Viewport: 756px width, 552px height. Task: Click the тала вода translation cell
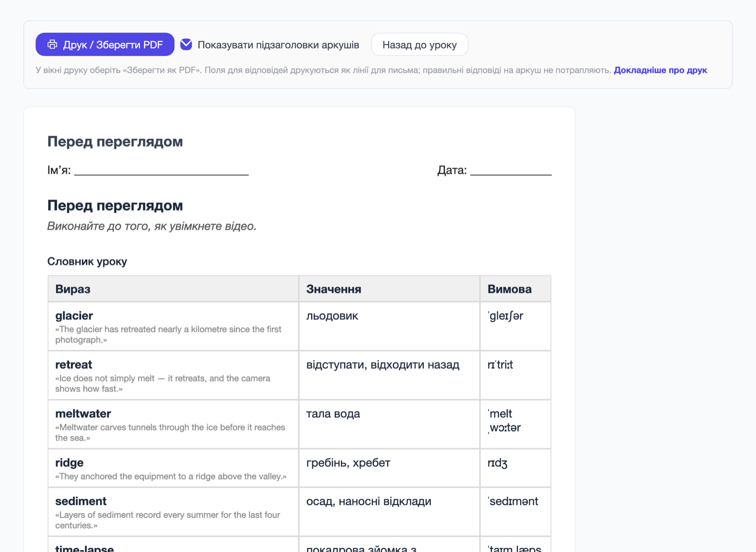pyautogui.click(x=389, y=425)
